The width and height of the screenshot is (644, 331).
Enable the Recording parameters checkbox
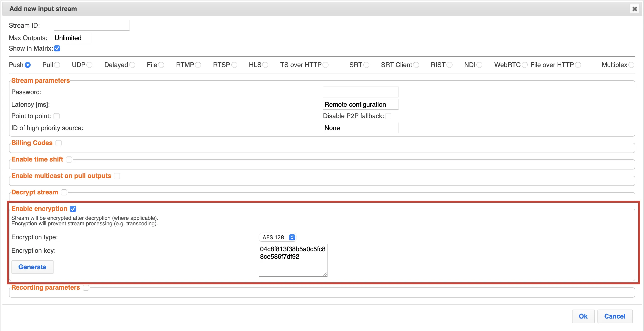tap(86, 288)
